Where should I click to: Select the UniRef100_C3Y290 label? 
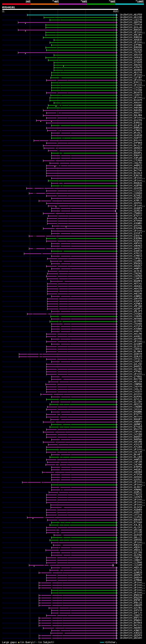(131, 87)
